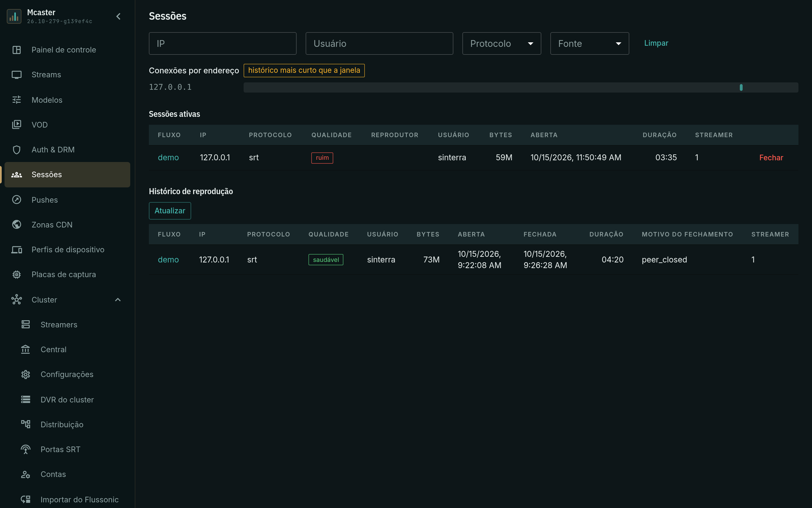Open the Auth & DRM section
This screenshot has height=508, width=812.
(x=67, y=150)
